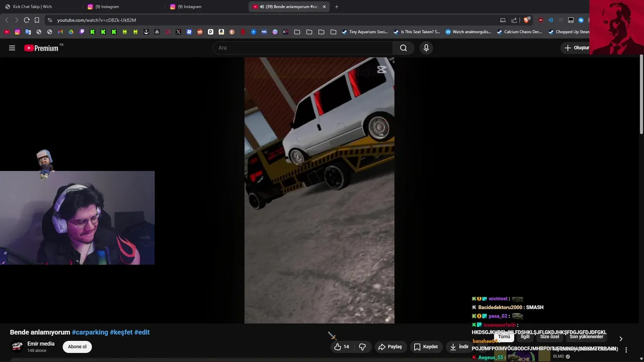Open a new browser tab with plus
This screenshot has width=644, height=362.
point(337,7)
